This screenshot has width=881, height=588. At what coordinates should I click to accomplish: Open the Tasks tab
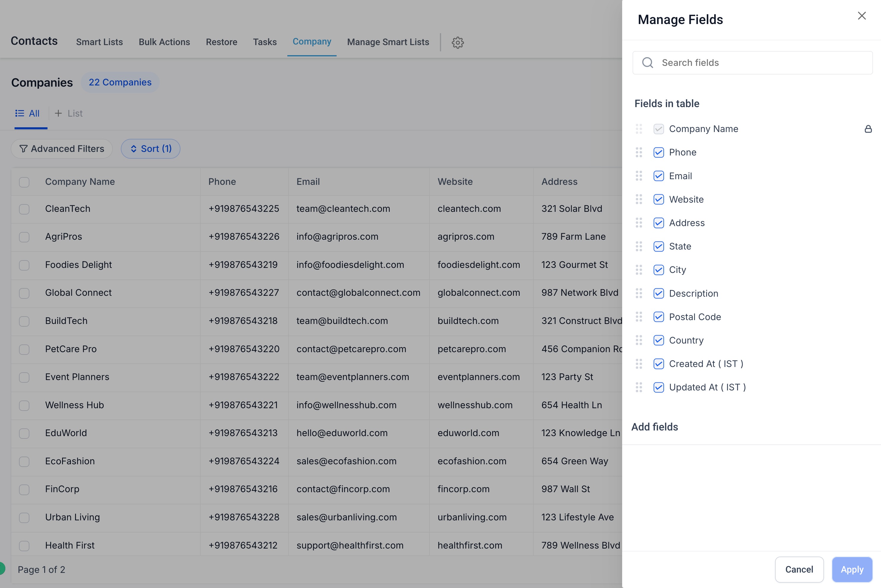264,42
